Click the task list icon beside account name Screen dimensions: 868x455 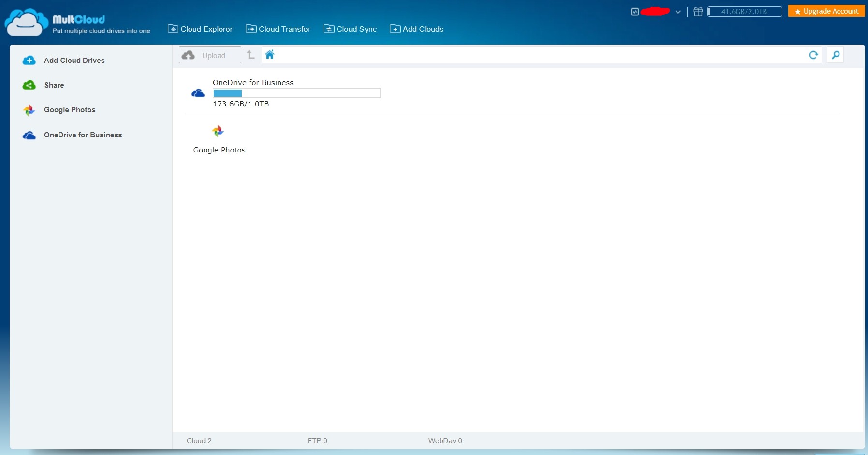635,12
